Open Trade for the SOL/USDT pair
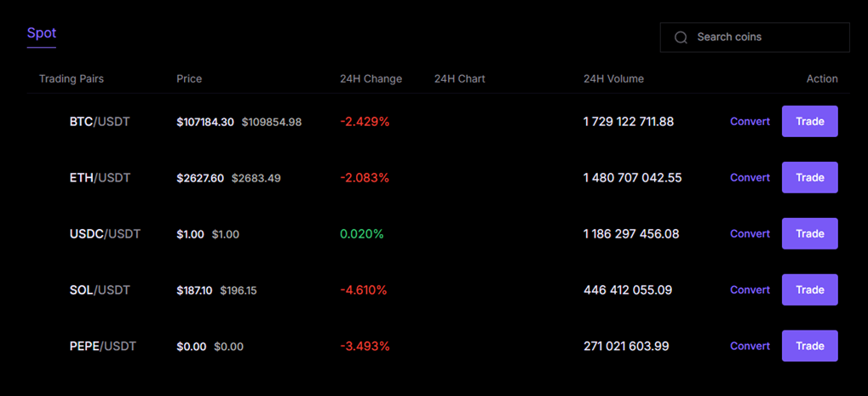 coord(809,290)
